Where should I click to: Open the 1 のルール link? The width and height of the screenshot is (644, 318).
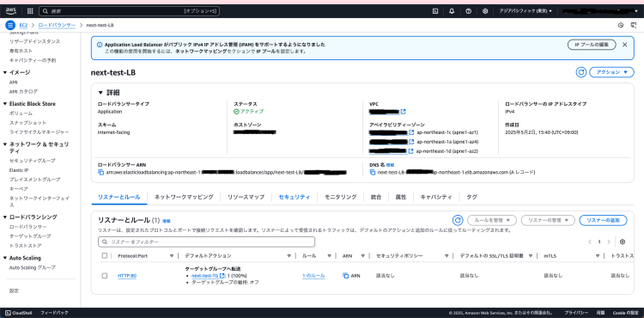313,276
